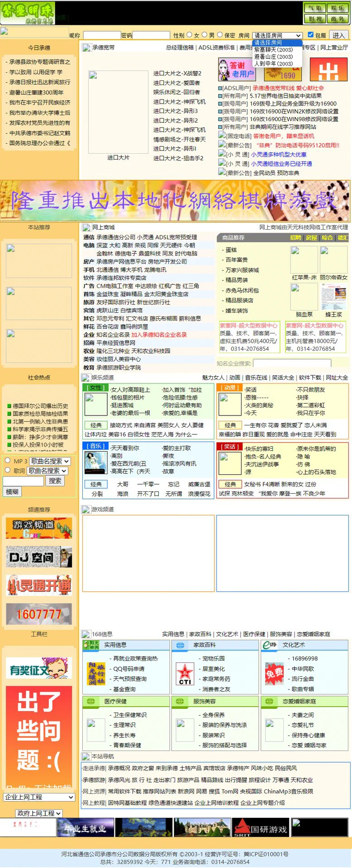The width and height of the screenshot is (352, 868).
Task: Click the 紫塞明珠 site logo
Action: 28,13
